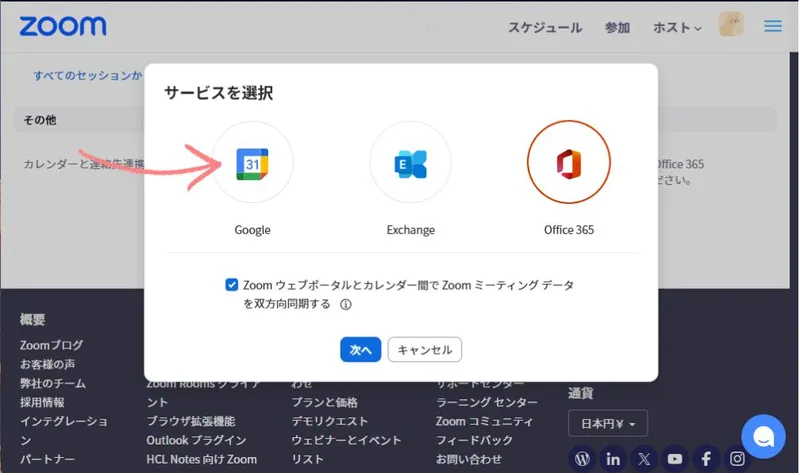
Task: Open the Instagram icon in footer
Action: tap(737, 459)
